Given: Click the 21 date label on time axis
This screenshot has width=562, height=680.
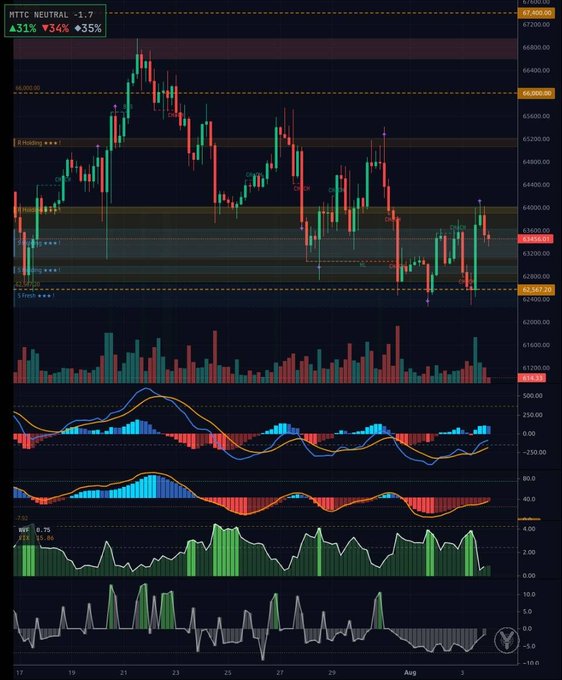Looking at the screenshot, I should coord(124,673).
